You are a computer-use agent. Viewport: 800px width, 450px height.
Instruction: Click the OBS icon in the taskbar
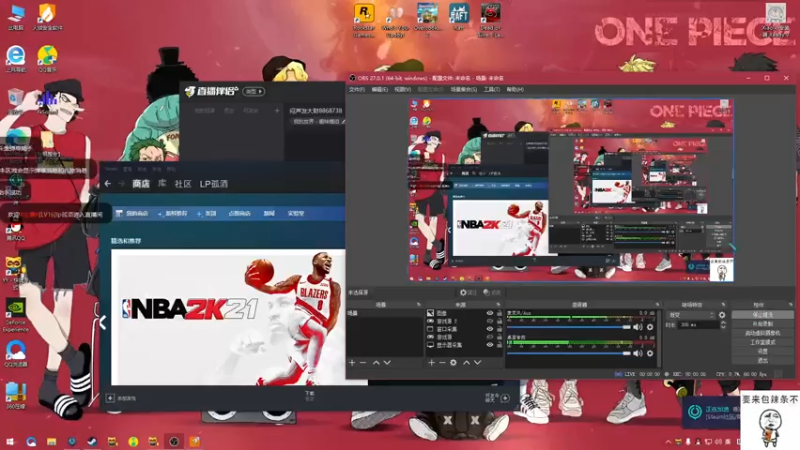pyautogui.click(x=173, y=441)
